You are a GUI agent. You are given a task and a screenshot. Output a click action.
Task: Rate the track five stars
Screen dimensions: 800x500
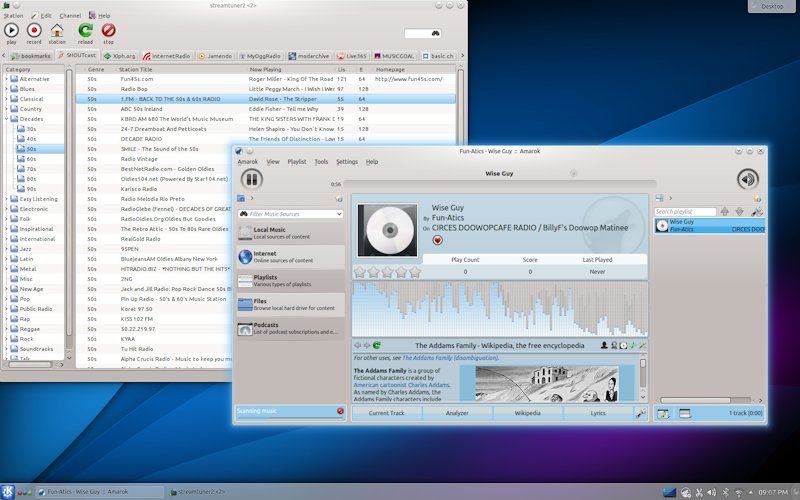415,272
